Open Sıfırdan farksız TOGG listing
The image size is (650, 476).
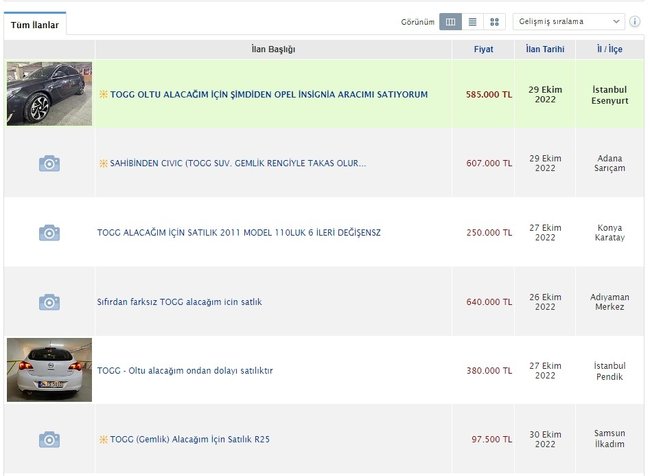179,302
